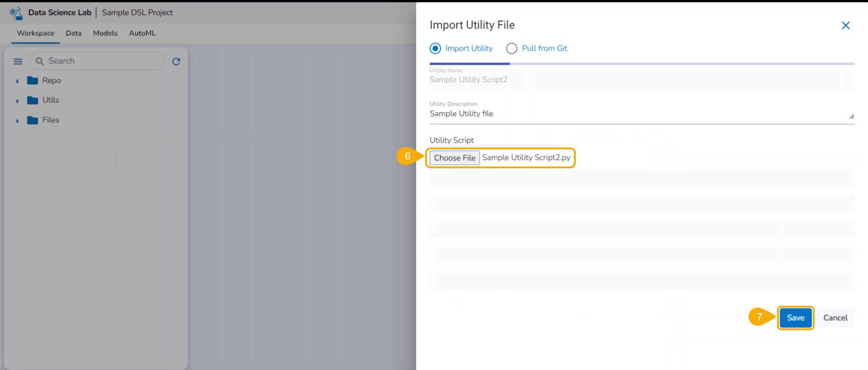Expand the Utils folder tree arrow
The height and width of the screenshot is (370, 868).
coord(18,101)
